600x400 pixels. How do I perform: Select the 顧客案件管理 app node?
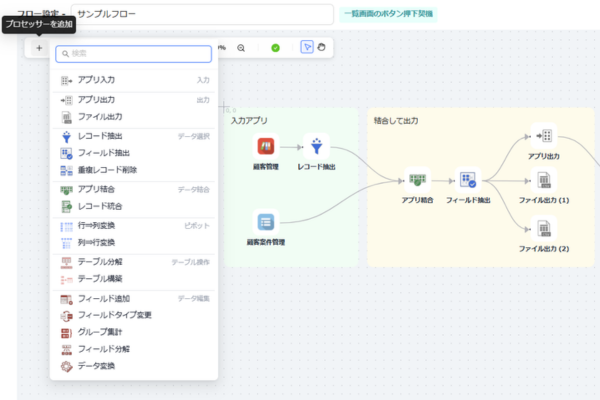(x=266, y=222)
